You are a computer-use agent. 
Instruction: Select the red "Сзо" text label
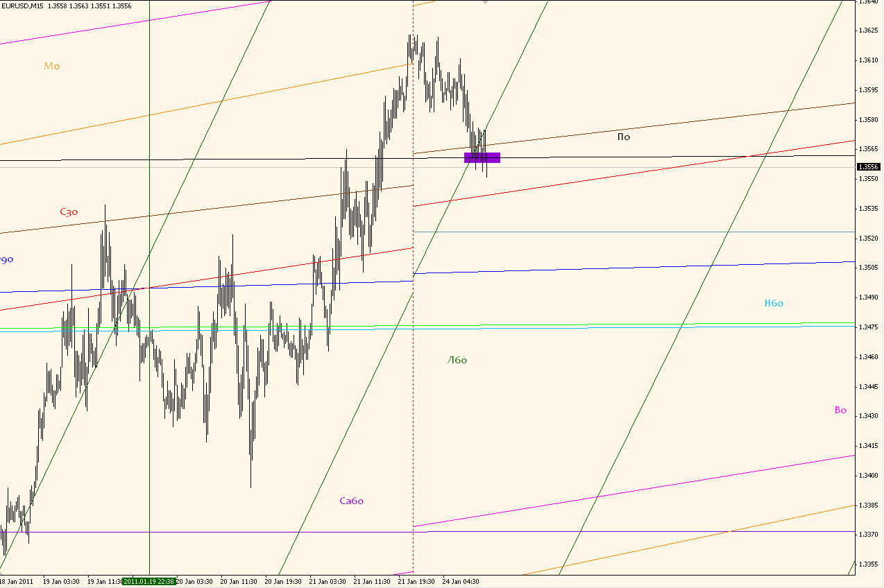pyautogui.click(x=69, y=212)
